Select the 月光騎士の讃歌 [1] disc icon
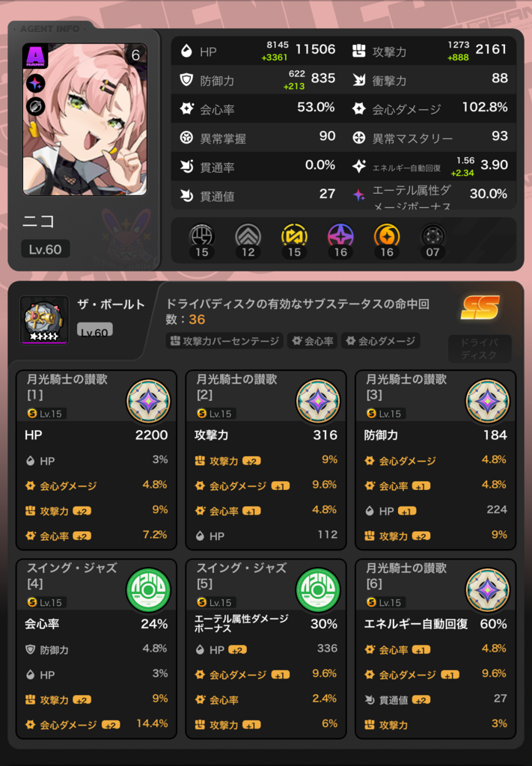The height and width of the screenshot is (766, 532). pyautogui.click(x=148, y=401)
